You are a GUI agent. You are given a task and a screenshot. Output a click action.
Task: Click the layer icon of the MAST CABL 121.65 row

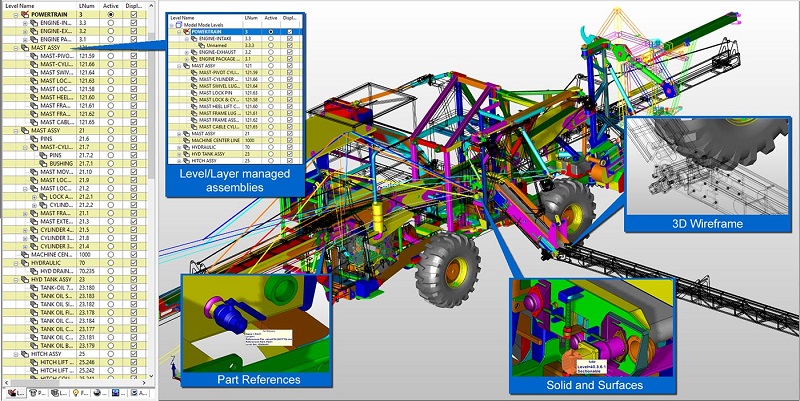click(x=34, y=122)
